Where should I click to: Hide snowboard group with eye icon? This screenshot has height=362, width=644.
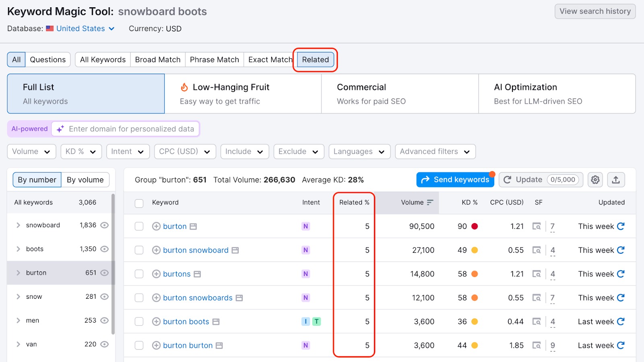tap(104, 225)
